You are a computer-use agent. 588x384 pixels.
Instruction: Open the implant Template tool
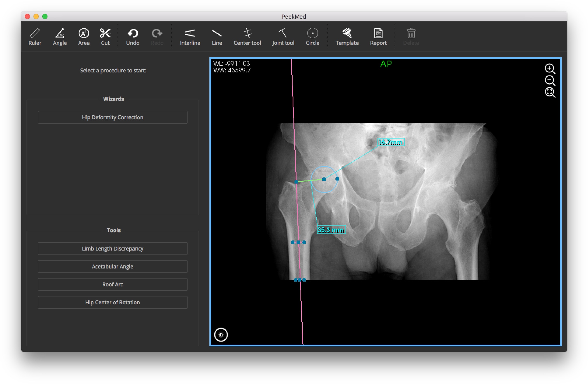click(347, 37)
